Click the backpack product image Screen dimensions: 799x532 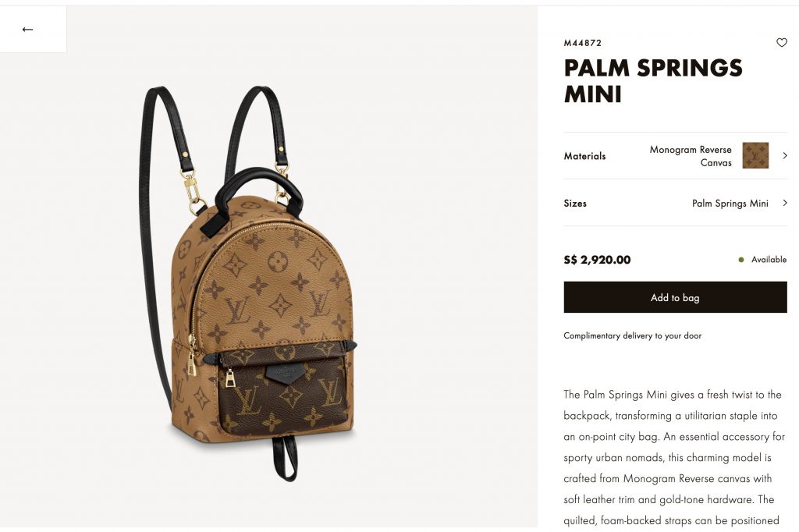point(248,283)
